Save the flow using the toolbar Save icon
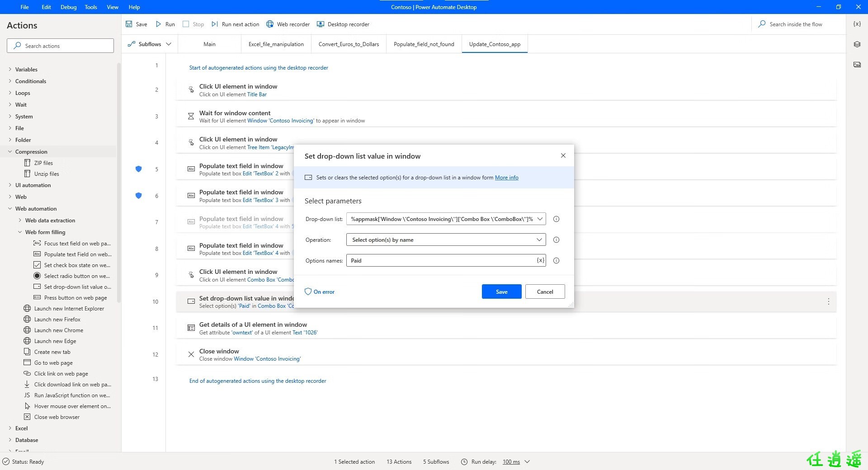Viewport: 868px width, 470px height. pos(129,24)
